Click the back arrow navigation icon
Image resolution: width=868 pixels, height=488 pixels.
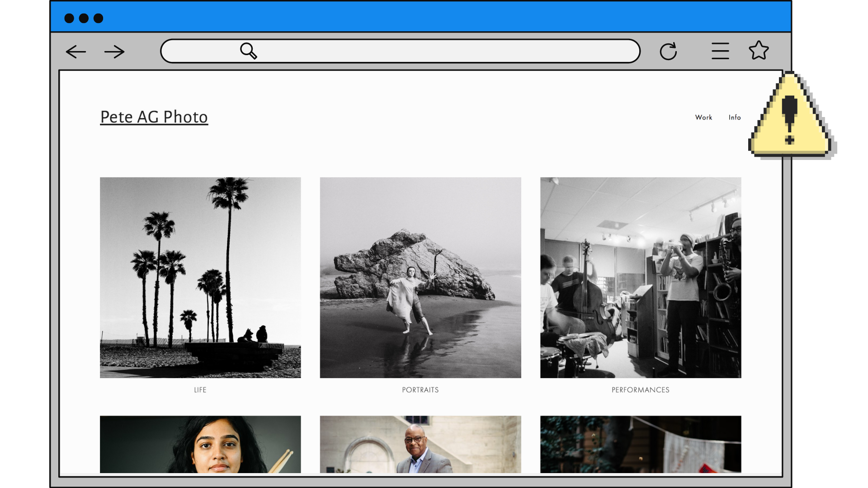(x=75, y=52)
